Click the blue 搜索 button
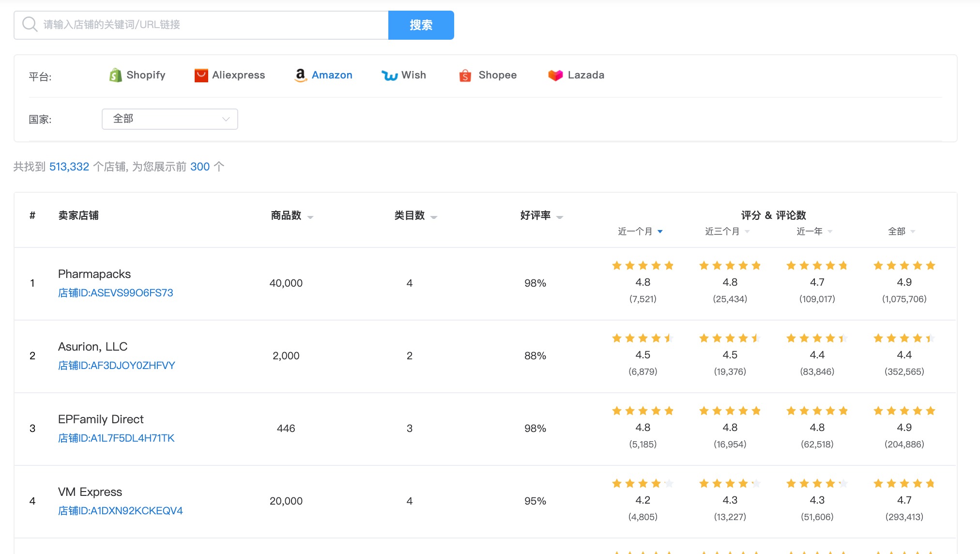The image size is (980, 554). click(421, 25)
